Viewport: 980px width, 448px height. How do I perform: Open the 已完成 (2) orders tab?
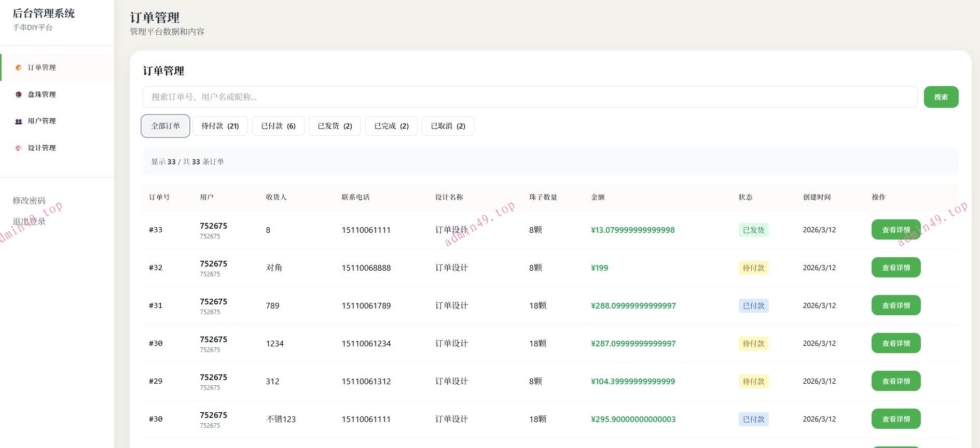click(391, 126)
